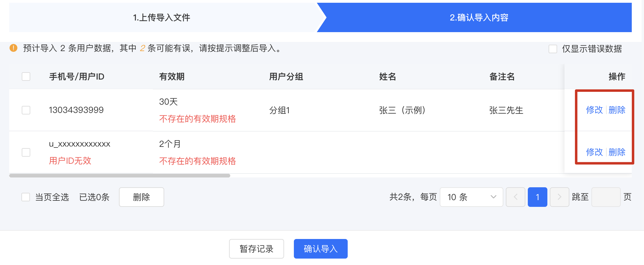Select the u_xxxxxxxxxxxx row checkbox
644x265 pixels.
(26, 152)
